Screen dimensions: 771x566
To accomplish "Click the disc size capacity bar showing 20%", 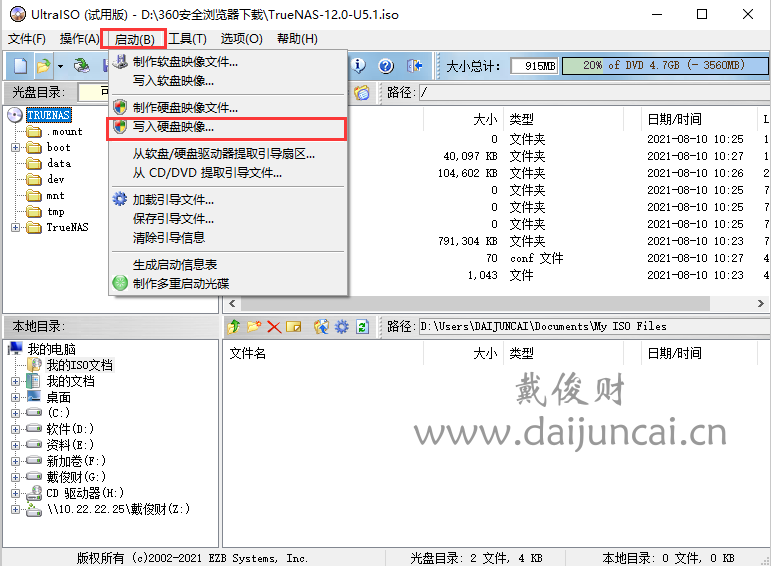I will (665, 65).
